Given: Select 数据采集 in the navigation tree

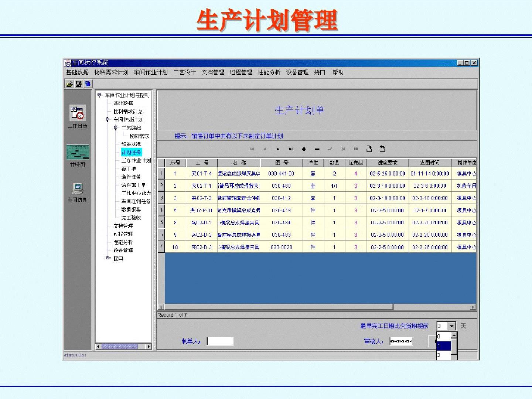Looking at the screenshot, I should 131,209.
